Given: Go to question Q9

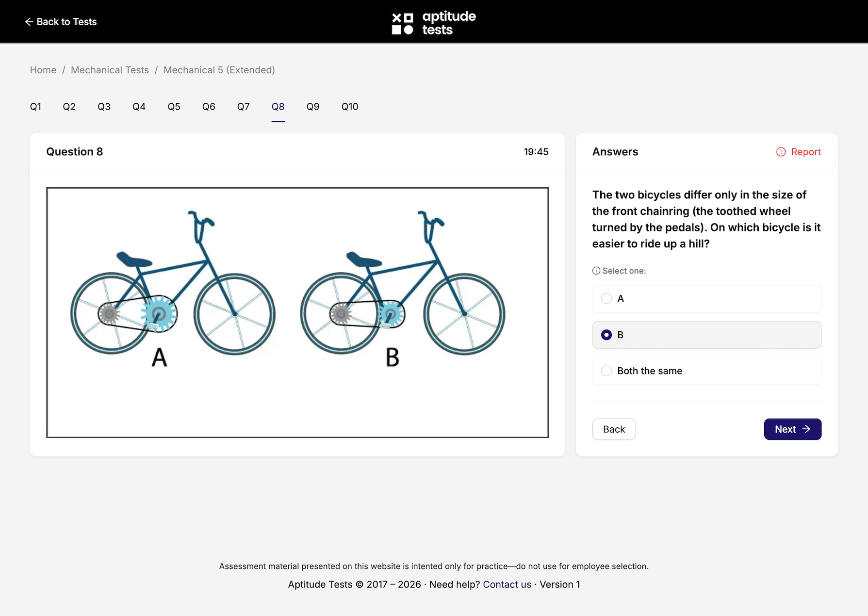Looking at the screenshot, I should point(313,107).
